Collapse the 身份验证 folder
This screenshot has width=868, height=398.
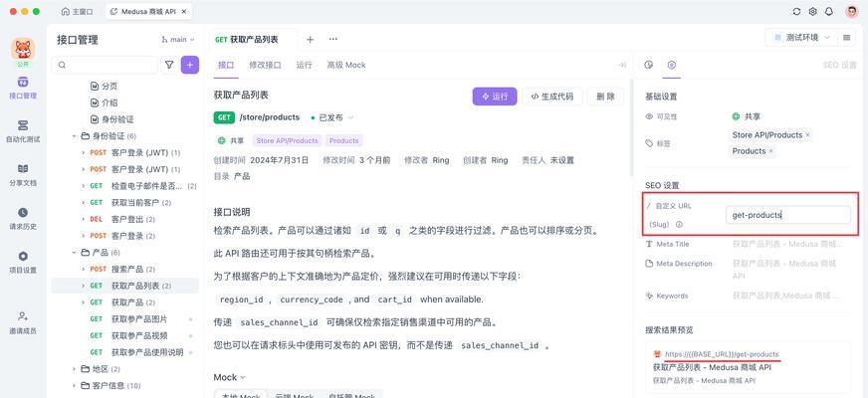(x=75, y=135)
